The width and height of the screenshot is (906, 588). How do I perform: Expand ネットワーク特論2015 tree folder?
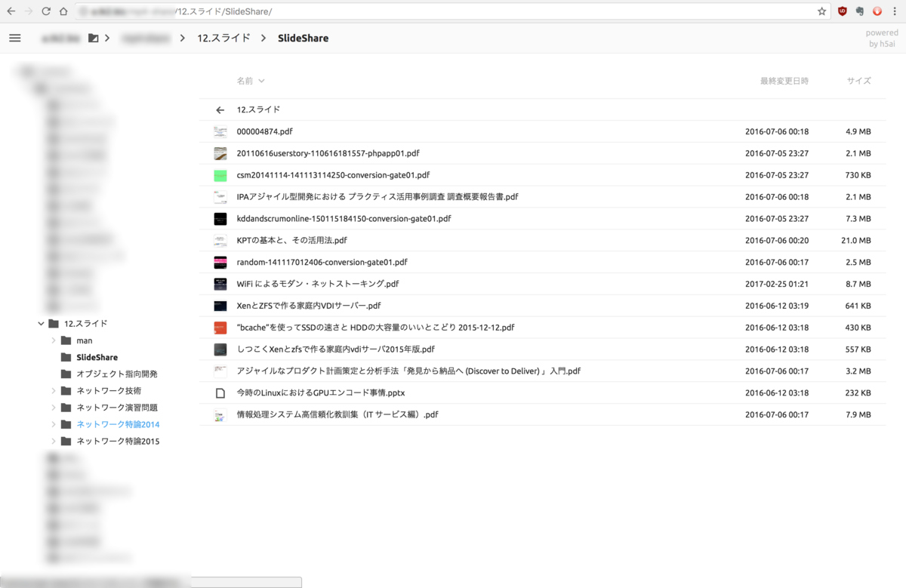[54, 441]
